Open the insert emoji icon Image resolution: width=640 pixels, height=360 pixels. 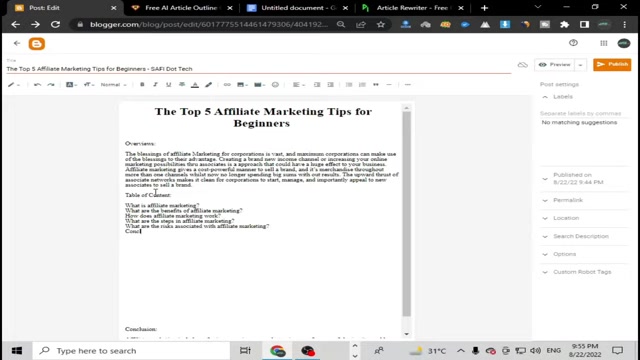(x=275, y=84)
